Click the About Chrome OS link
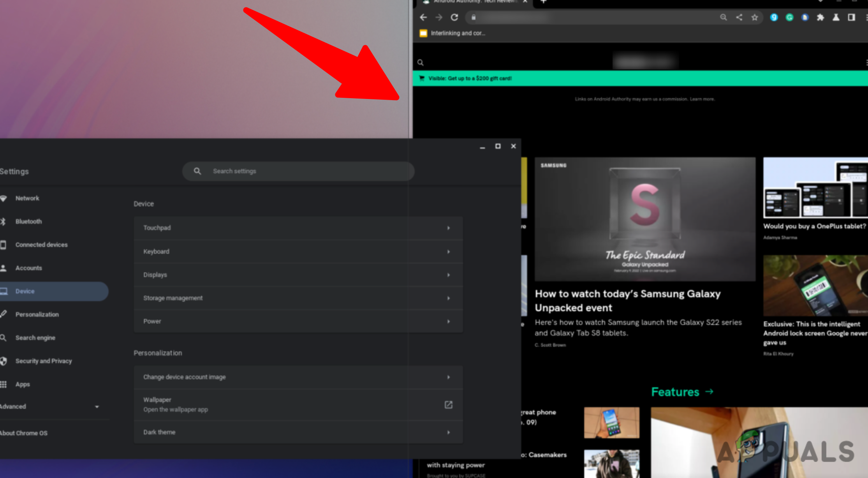Viewport: 868px width, 478px height. point(24,433)
